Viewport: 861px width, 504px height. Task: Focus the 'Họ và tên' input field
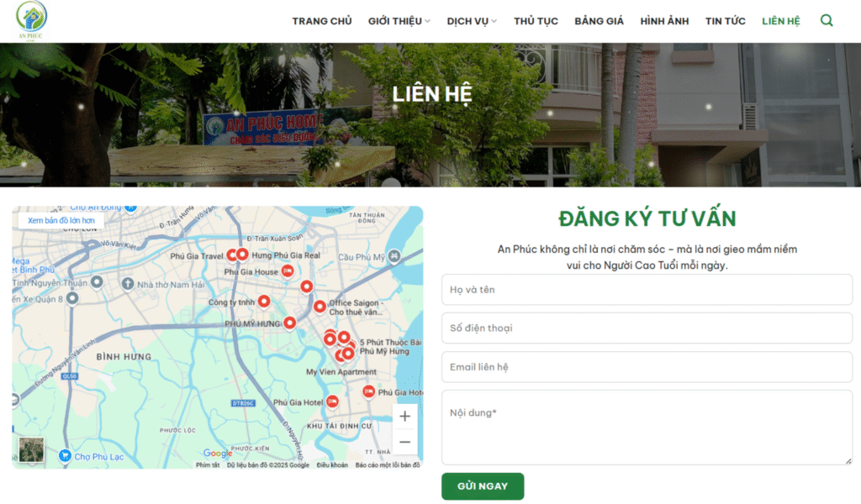647,290
